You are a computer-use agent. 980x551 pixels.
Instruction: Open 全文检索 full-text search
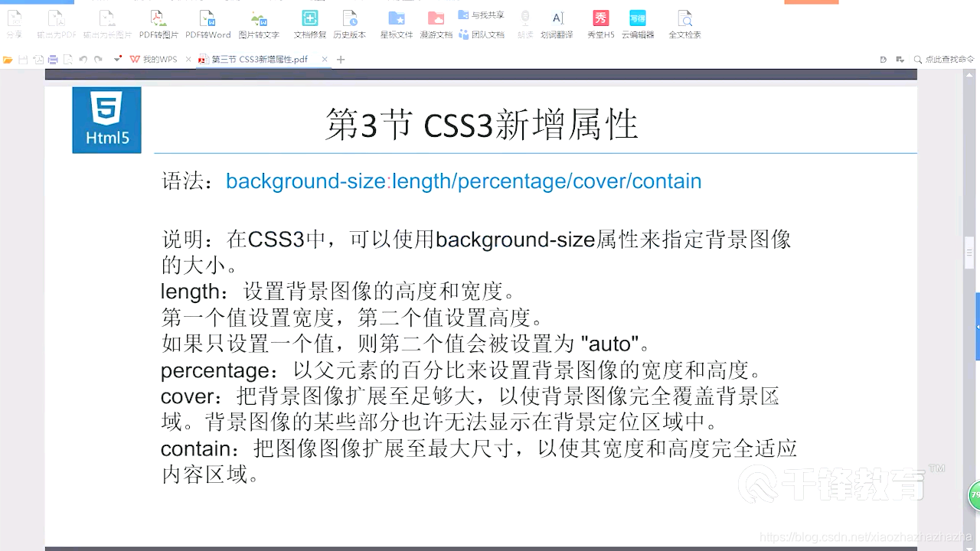(684, 24)
